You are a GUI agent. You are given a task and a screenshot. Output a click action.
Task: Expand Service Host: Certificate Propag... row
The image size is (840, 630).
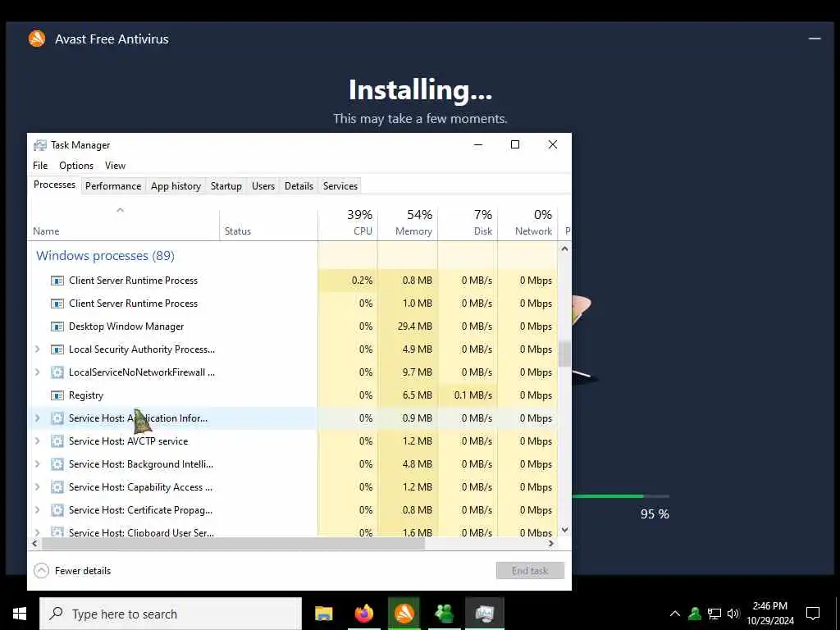38,510
